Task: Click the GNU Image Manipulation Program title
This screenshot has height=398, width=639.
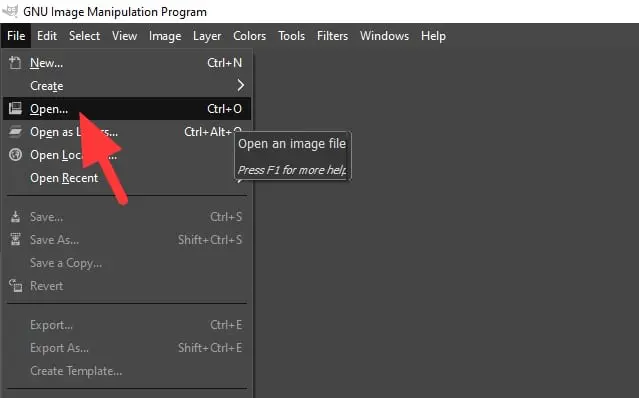Action: (115, 12)
